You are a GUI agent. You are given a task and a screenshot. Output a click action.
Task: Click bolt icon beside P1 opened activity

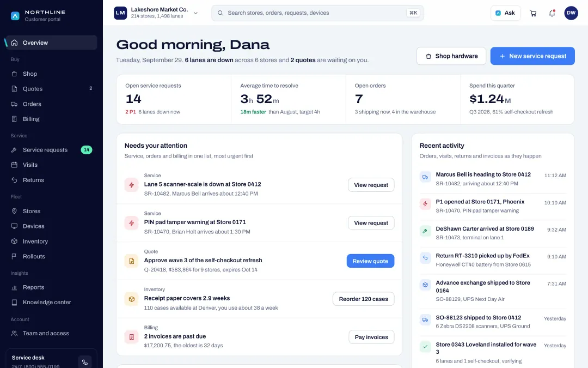pyautogui.click(x=425, y=204)
